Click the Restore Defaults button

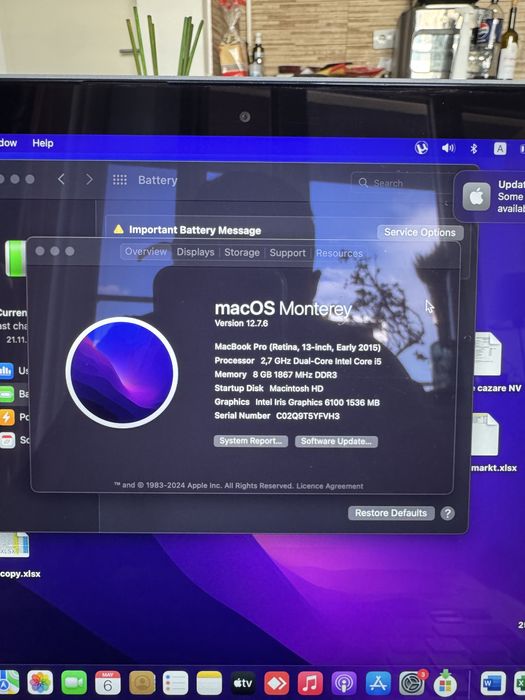(391, 513)
